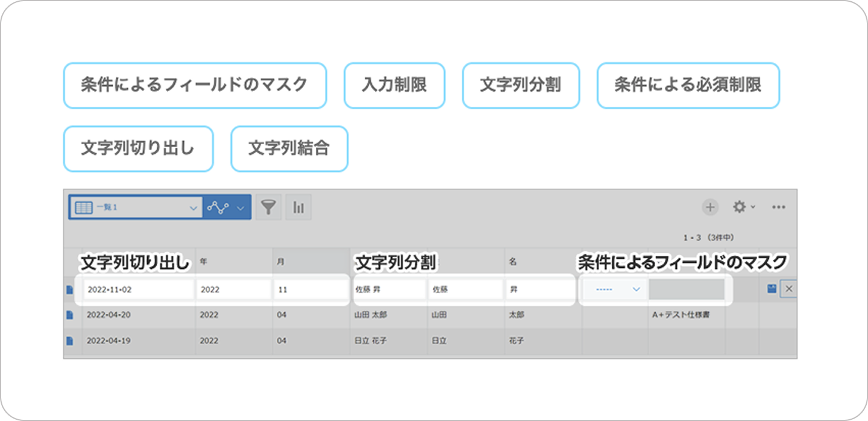
Task: Click the ellipsis (...) options icon
Action: pyautogui.click(x=778, y=207)
